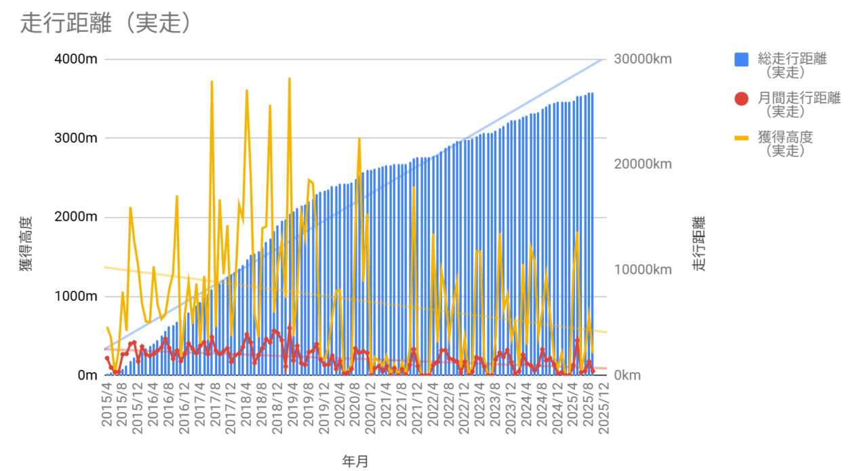Click the 20000km right axis label

[642, 164]
